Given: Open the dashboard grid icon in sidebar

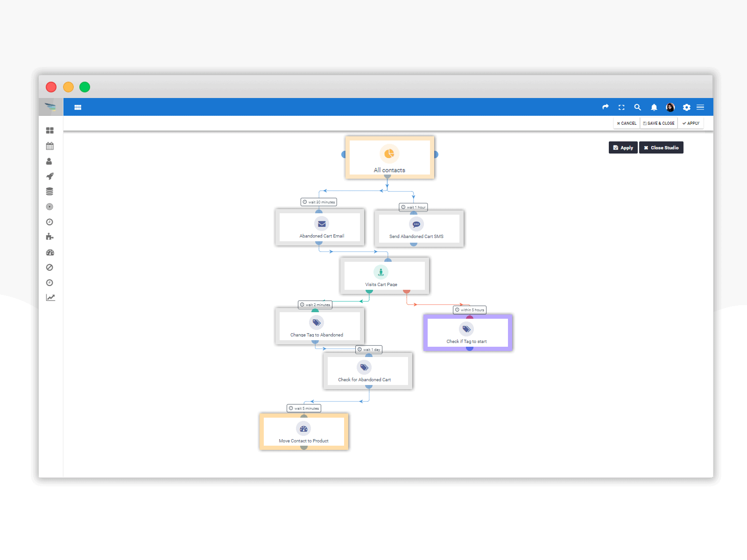Looking at the screenshot, I should click(x=50, y=131).
